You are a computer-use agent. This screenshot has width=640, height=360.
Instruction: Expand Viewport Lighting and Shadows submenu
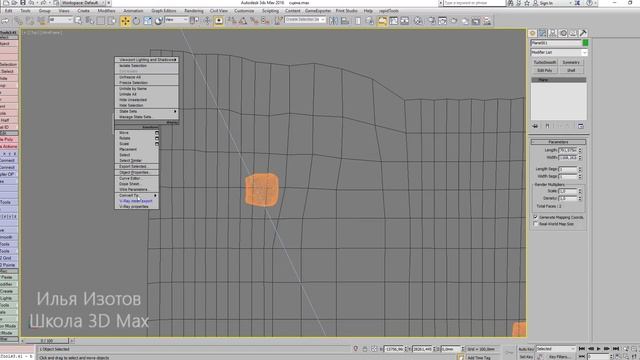click(x=147, y=60)
